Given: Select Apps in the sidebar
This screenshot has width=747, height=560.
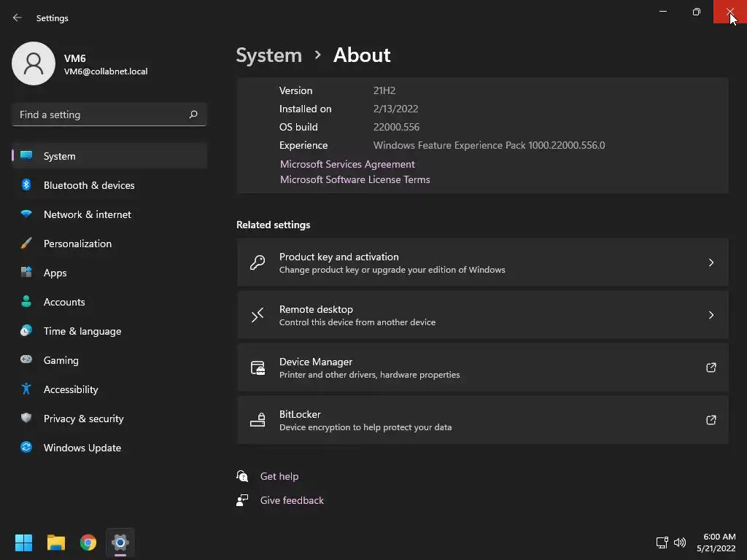Looking at the screenshot, I should (55, 273).
